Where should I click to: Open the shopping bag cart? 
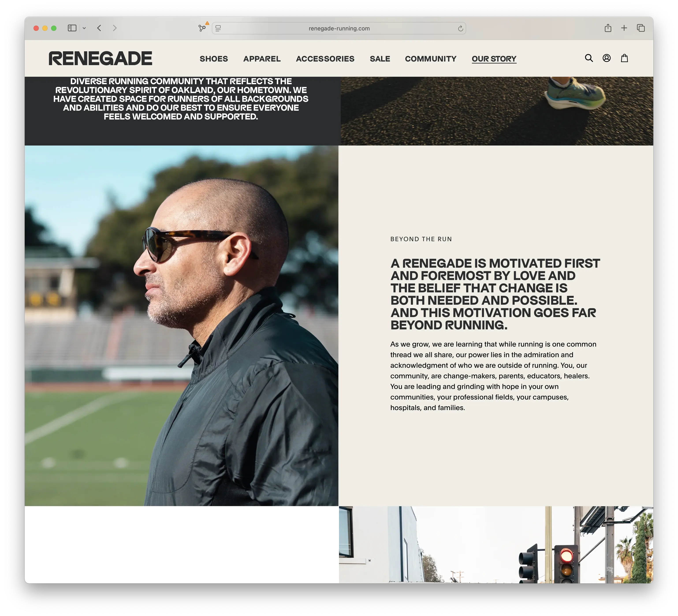(x=624, y=58)
